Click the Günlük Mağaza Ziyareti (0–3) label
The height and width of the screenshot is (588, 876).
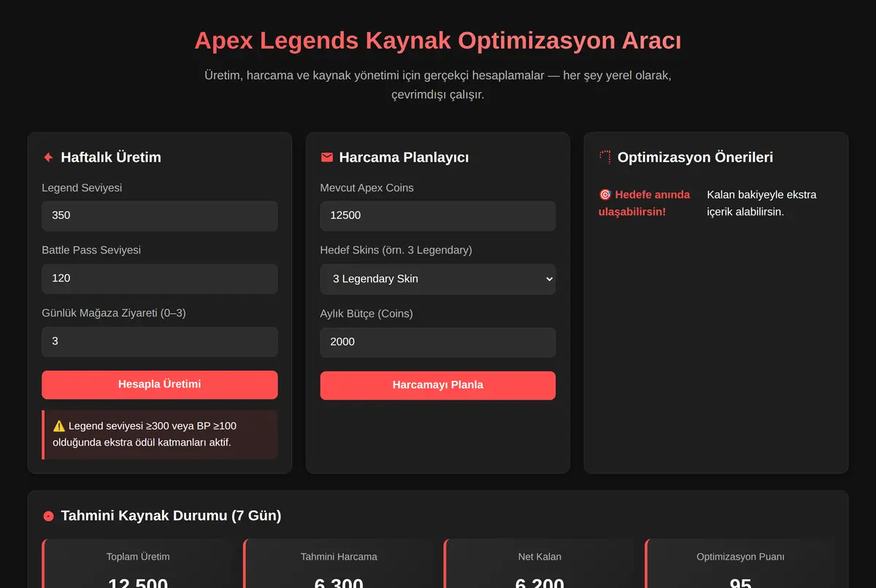click(x=114, y=313)
